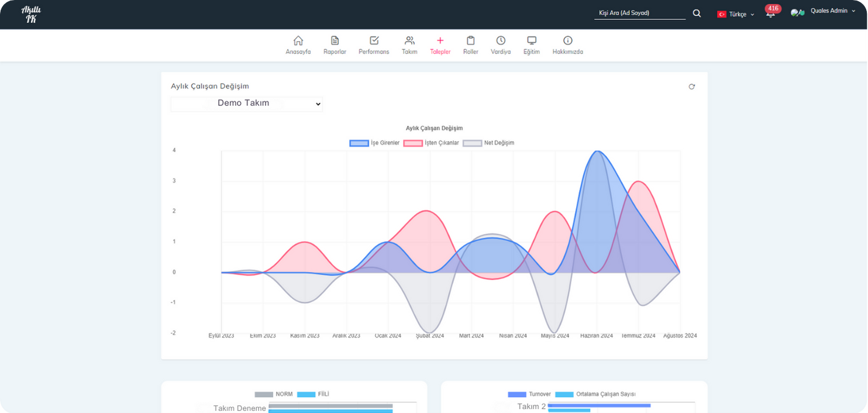Go to the Vardiya menu label
The width and height of the screenshot is (868, 413).
click(x=501, y=52)
